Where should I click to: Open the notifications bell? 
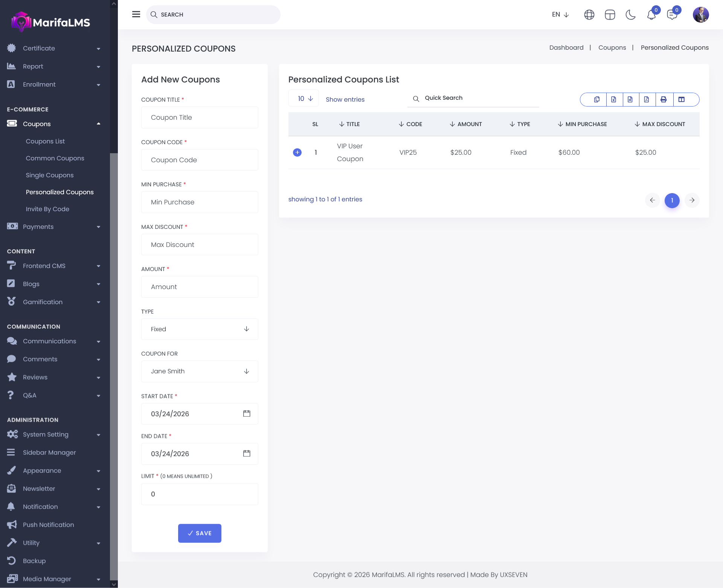click(651, 15)
